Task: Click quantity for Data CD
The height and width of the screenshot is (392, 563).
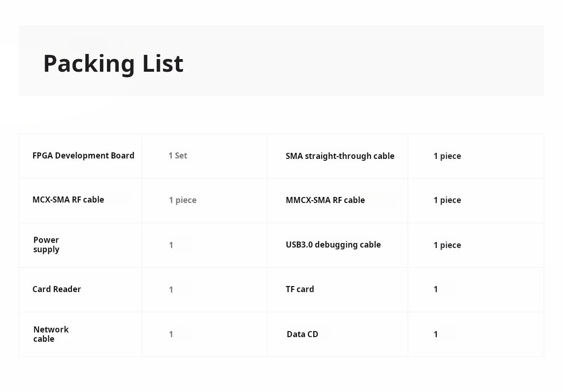Action: (x=436, y=334)
